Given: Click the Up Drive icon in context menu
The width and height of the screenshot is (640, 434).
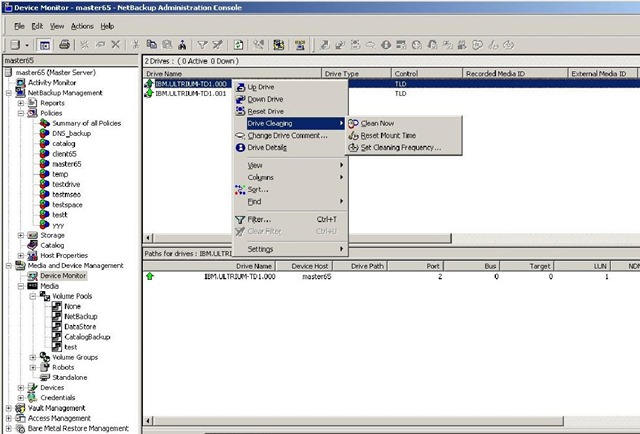Looking at the screenshot, I should [240, 87].
